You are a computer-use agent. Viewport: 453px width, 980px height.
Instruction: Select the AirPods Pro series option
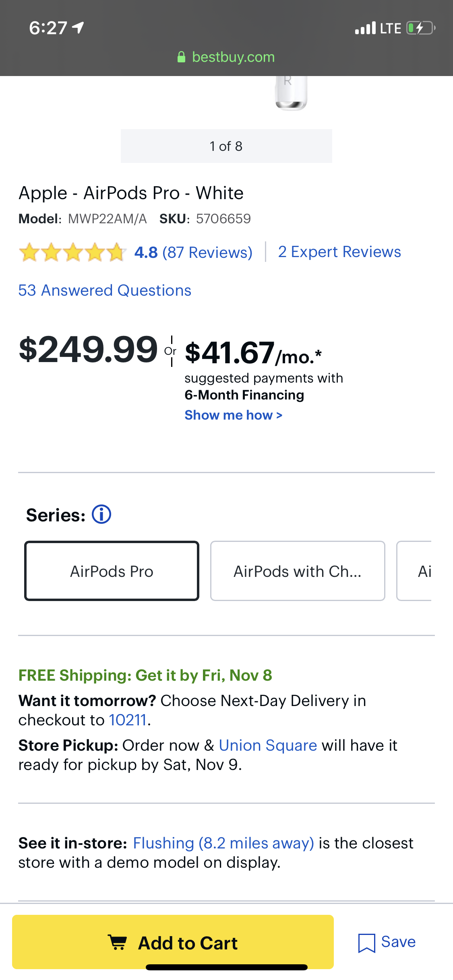pyautogui.click(x=112, y=571)
